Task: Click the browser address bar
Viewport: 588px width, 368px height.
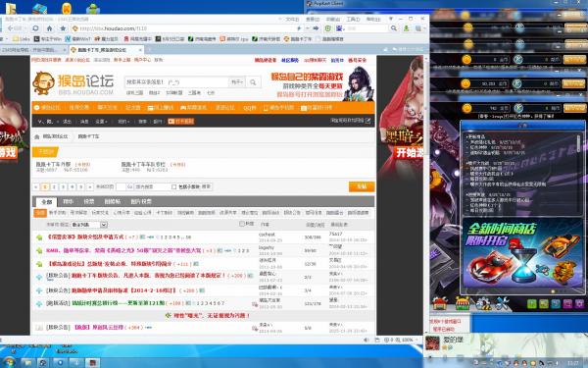Action: [185, 28]
